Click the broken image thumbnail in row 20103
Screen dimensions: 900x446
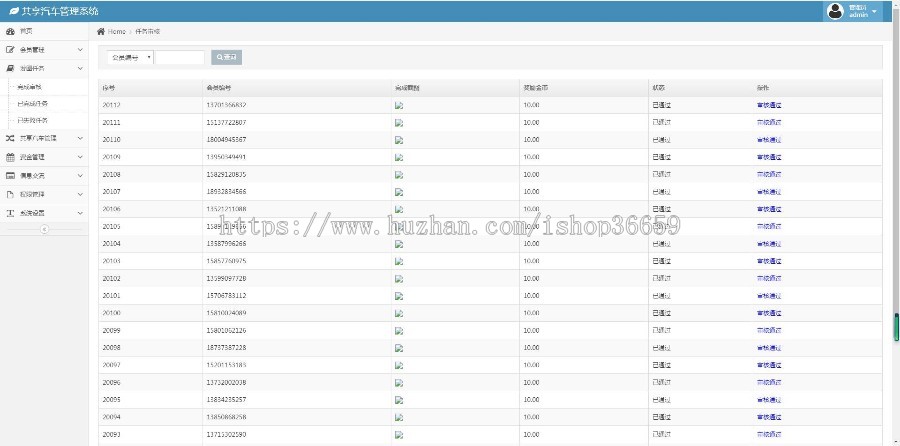click(x=399, y=262)
